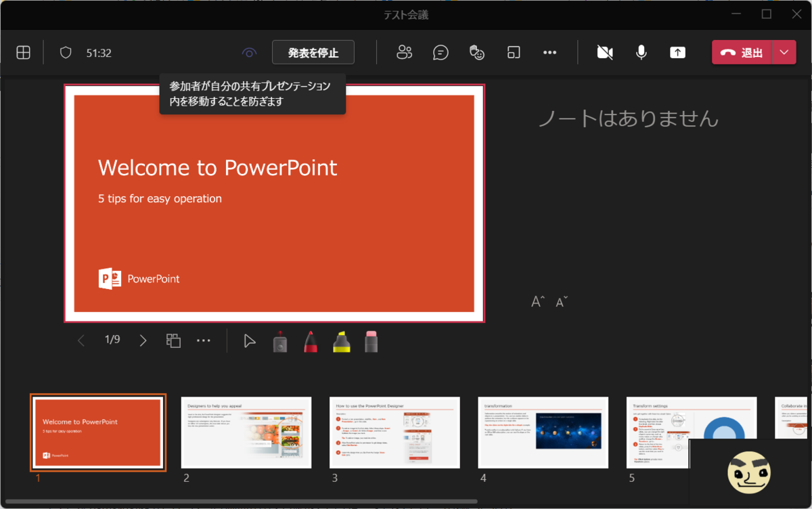The image size is (812, 509).
Task: Jump to slide 2 Designers thumbnail
Action: (x=246, y=433)
